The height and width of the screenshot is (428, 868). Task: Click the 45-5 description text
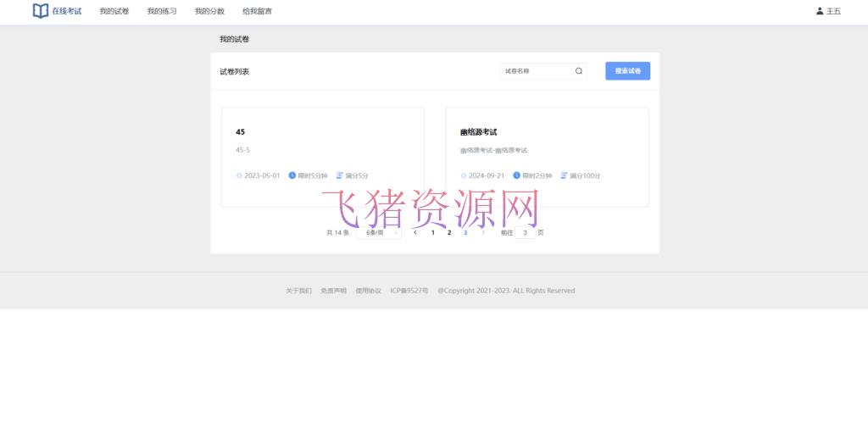(x=242, y=150)
